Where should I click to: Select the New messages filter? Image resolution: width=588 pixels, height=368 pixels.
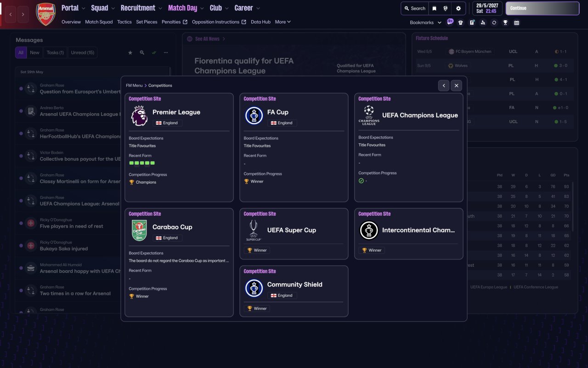pos(35,52)
